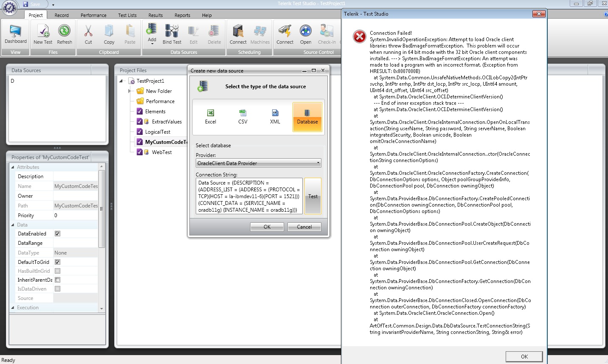Viewport: 608px width, 364px height.
Task: Click the Paste clipboard icon
Action: click(130, 34)
